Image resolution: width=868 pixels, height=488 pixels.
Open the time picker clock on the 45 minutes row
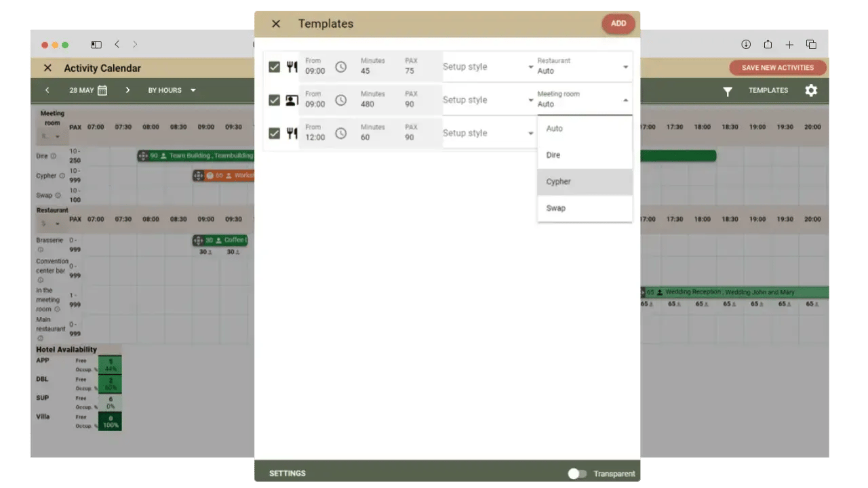pos(341,67)
